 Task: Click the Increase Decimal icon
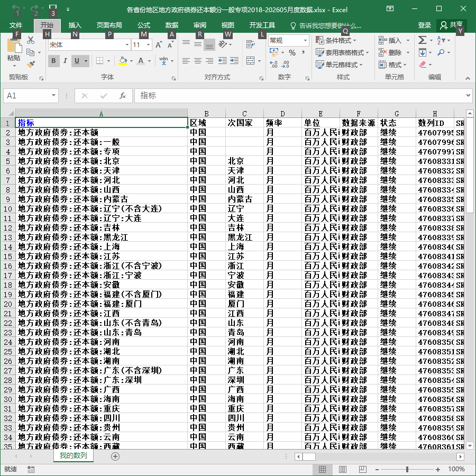coord(273,64)
